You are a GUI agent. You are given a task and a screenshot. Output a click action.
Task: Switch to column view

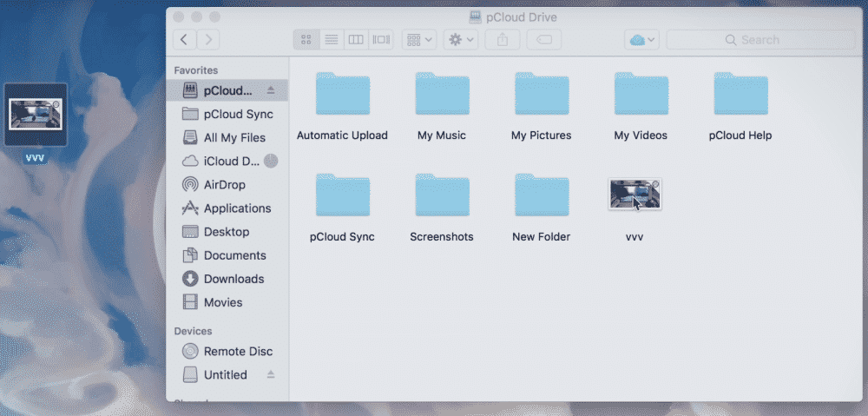pos(356,39)
